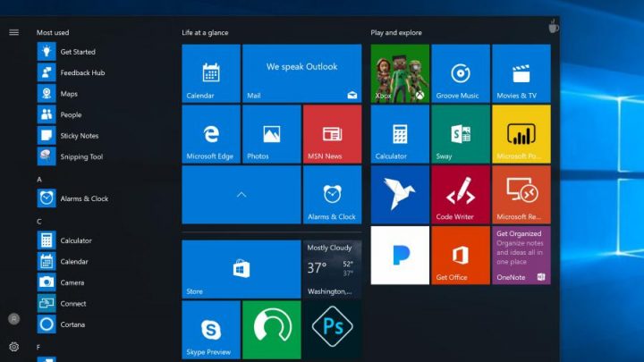Viewport: 644px width, 362px height.
Task: Open the Xbox tile
Action: (x=400, y=73)
